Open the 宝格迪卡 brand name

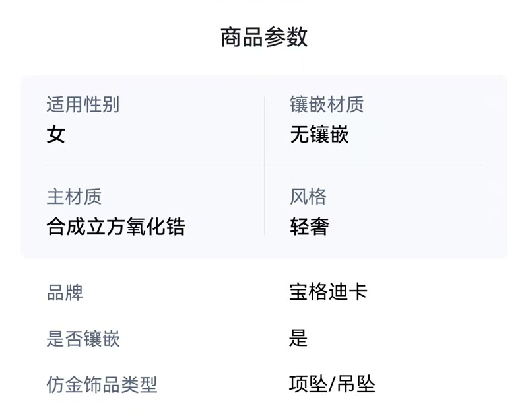[328, 292]
